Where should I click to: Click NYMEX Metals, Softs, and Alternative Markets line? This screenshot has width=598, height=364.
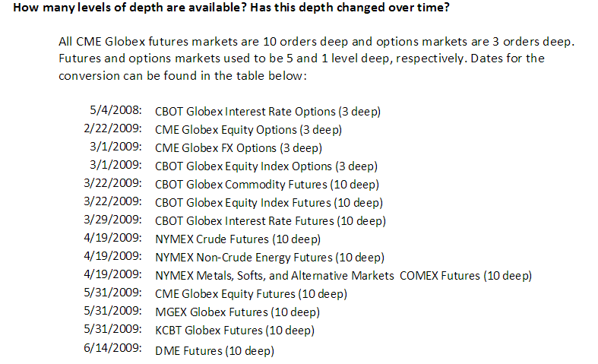click(x=343, y=276)
